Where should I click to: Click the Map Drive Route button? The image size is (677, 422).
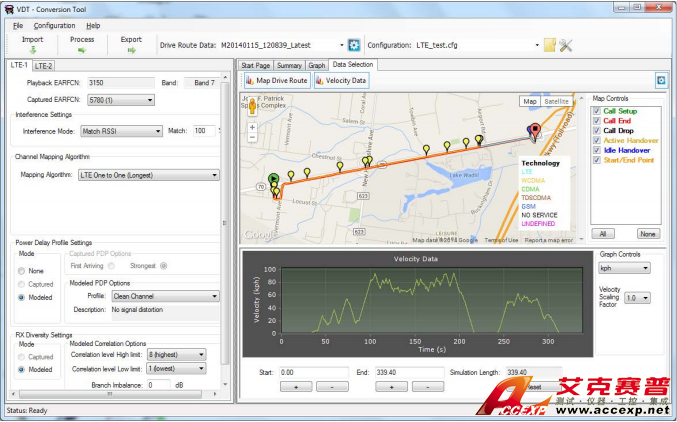(x=276, y=80)
